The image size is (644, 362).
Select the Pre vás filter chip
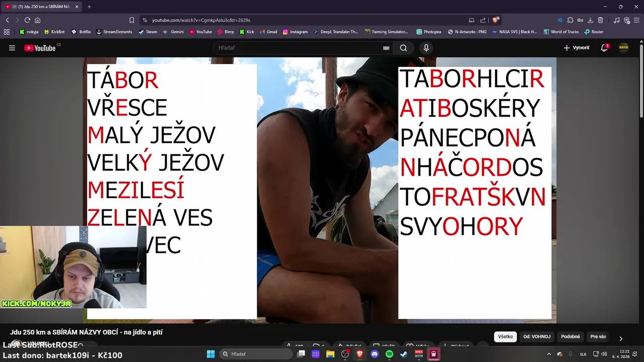(598, 337)
